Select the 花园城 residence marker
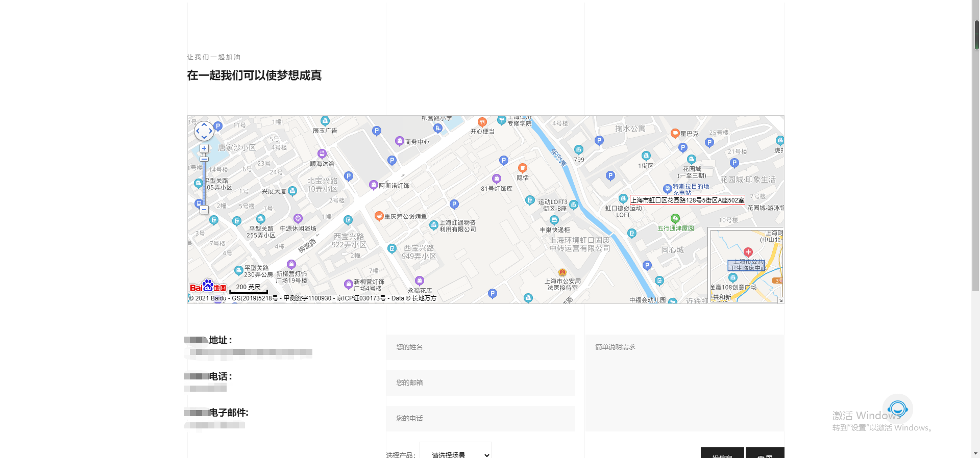 tap(692, 159)
